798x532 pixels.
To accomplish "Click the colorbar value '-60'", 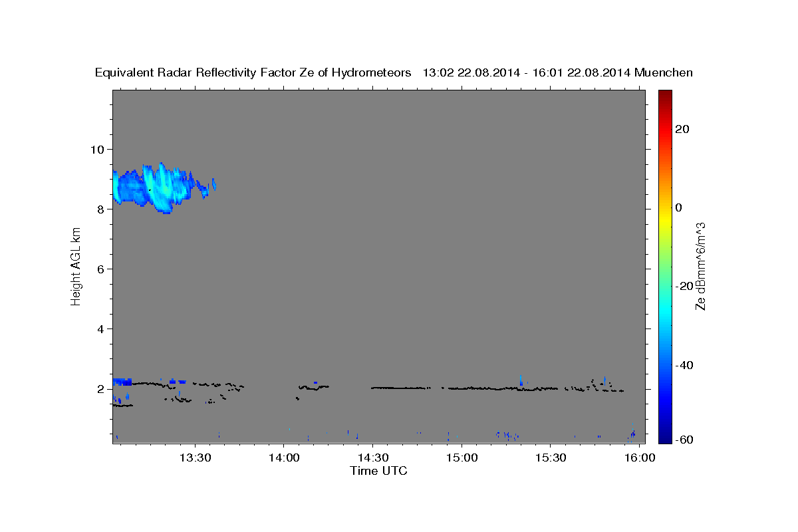I will point(685,440).
